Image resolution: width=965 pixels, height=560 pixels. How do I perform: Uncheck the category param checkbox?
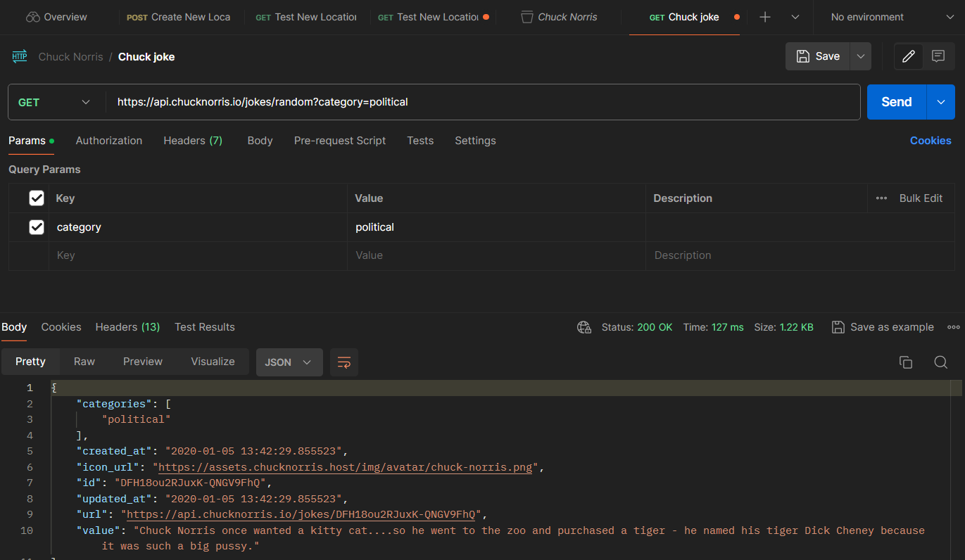tap(37, 227)
